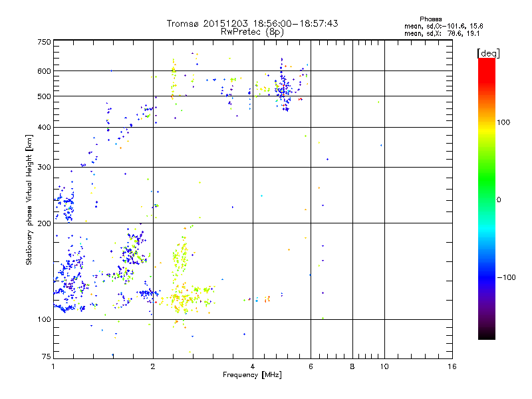Screen dimensions: 532x399
Task: Click the 'RwPretec (8p)' subtitle
Action: (252, 32)
